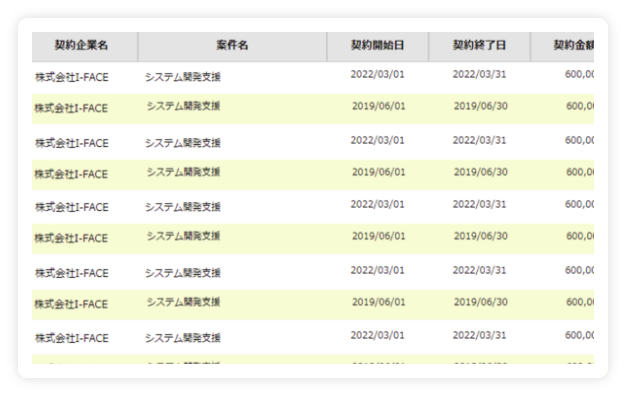Viewport: 626px width, 396px height.
Task: Click システム開発支援 in the first table row
Action: pyautogui.click(x=183, y=77)
